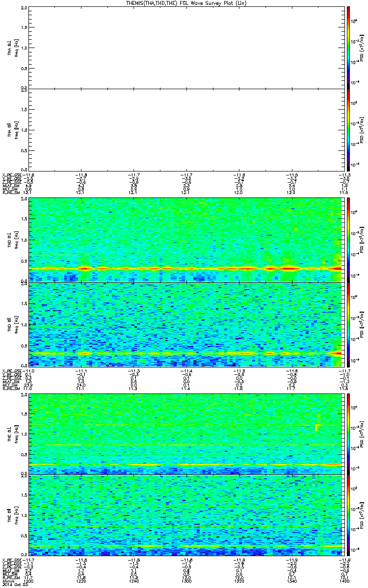This screenshot has width=368, height=588.
Task: Click the 1200 time tick label
Action: click(x=28, y=581)
